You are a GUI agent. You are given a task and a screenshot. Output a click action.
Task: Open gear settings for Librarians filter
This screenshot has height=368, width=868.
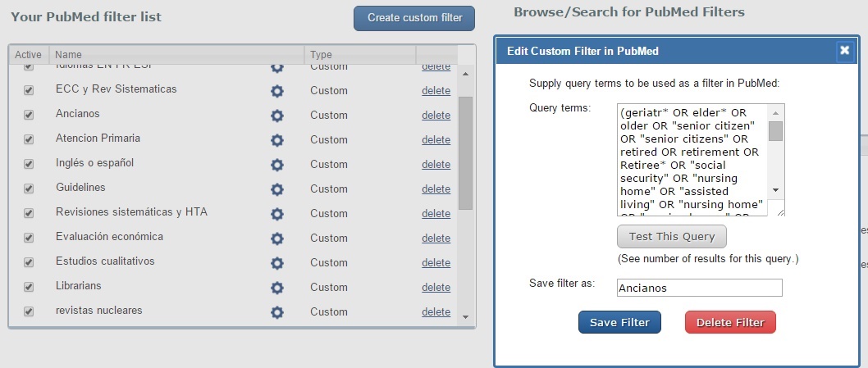point(276,288)
